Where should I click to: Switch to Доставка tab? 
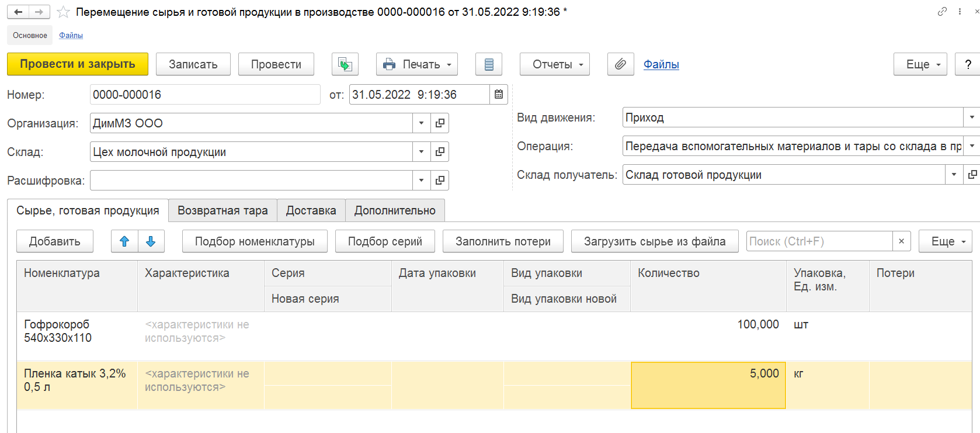pyautogui.click(x=311, y=210)
